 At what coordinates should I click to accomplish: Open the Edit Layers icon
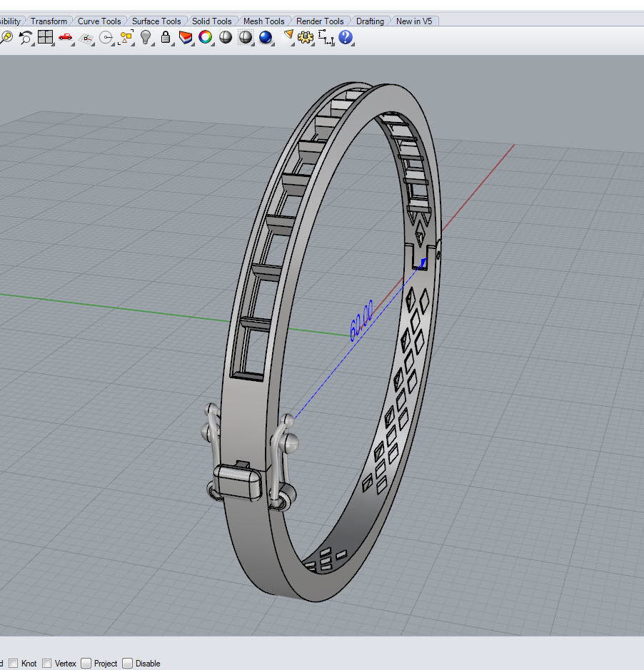click(x=186, y=38)
